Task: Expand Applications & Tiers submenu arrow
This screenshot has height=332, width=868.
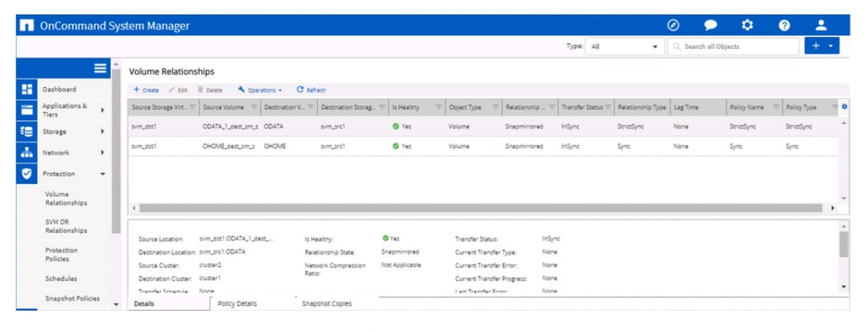Action: click(103, 110)
